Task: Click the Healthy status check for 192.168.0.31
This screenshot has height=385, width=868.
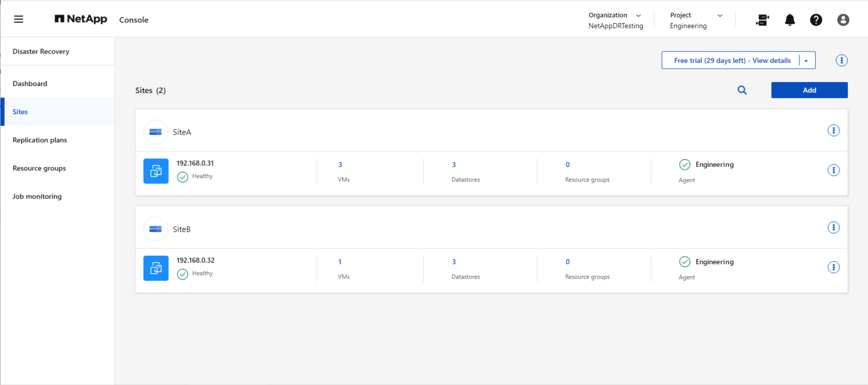Action: (x=182, y=177)
